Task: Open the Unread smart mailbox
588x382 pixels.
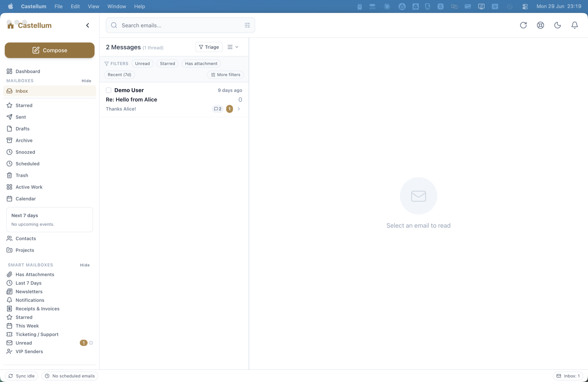Action: click(50, 343)
